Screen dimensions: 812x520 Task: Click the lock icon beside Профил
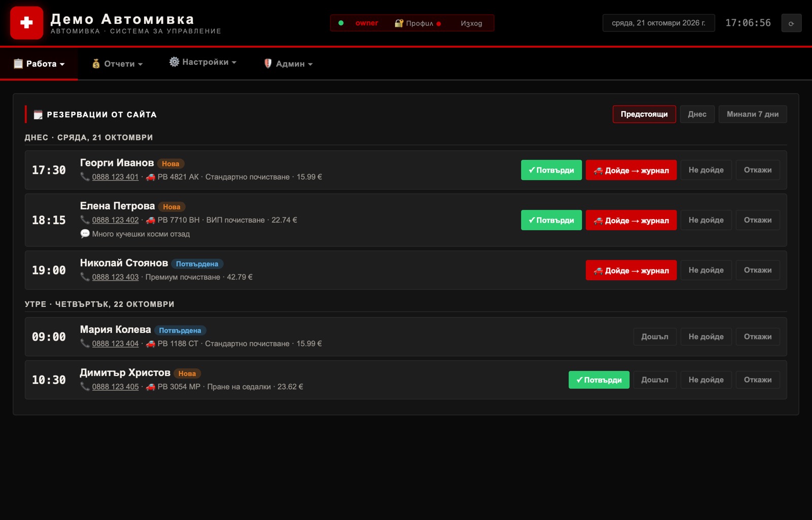pyautogui.click(x=399, y=23)
